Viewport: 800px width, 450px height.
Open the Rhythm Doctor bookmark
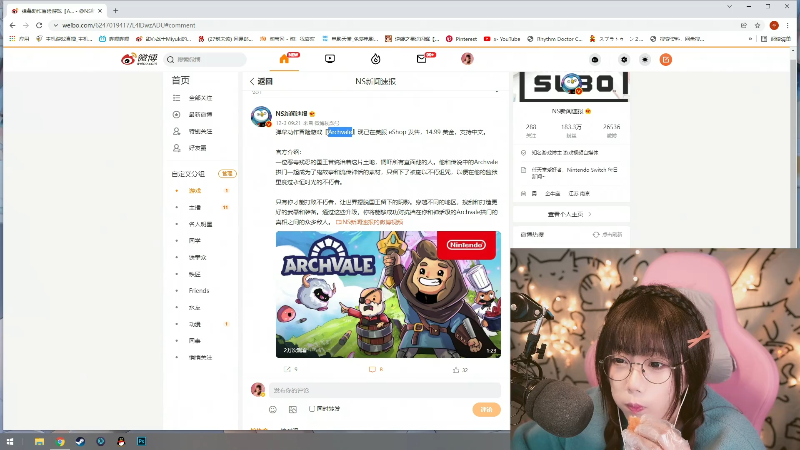point(554,39)
